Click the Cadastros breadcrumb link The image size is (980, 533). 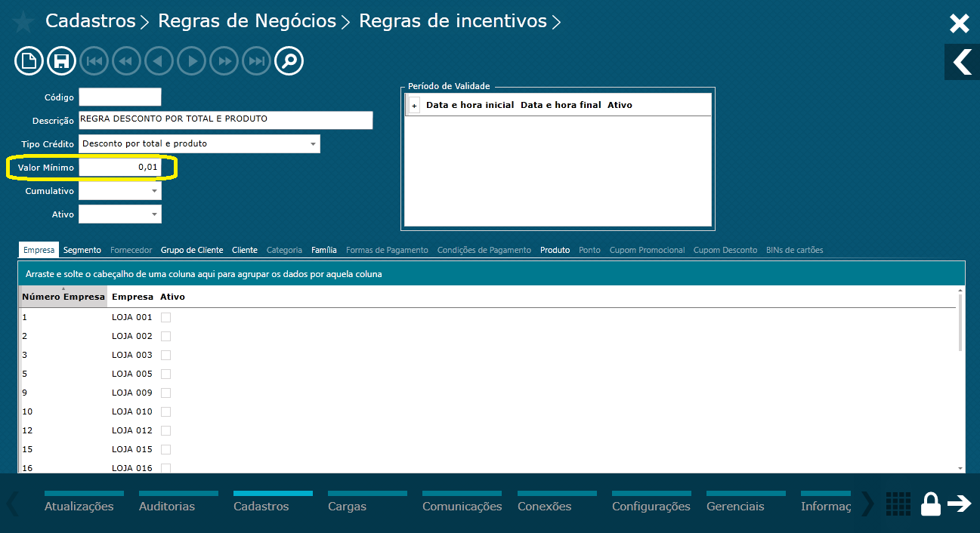coord(91,21)
